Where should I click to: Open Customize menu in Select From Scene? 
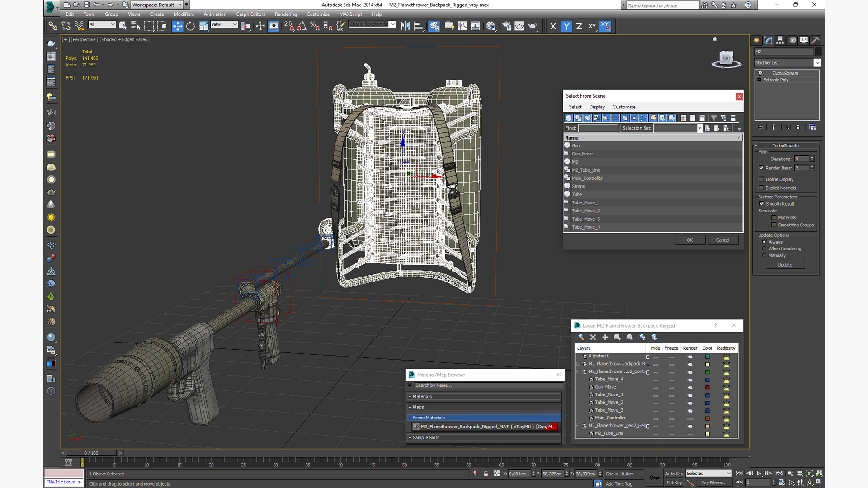tap(624, 107)
